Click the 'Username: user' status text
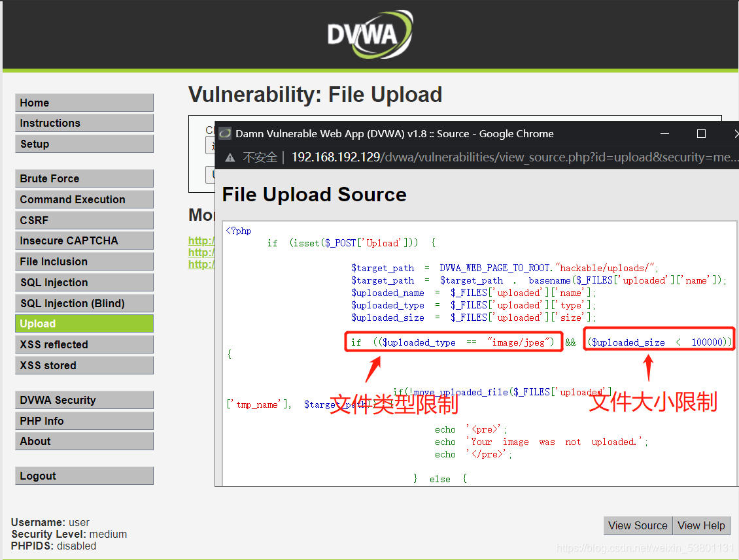This screenshot has width=739, height=560. pyautogui.click(x=50, y=522)
